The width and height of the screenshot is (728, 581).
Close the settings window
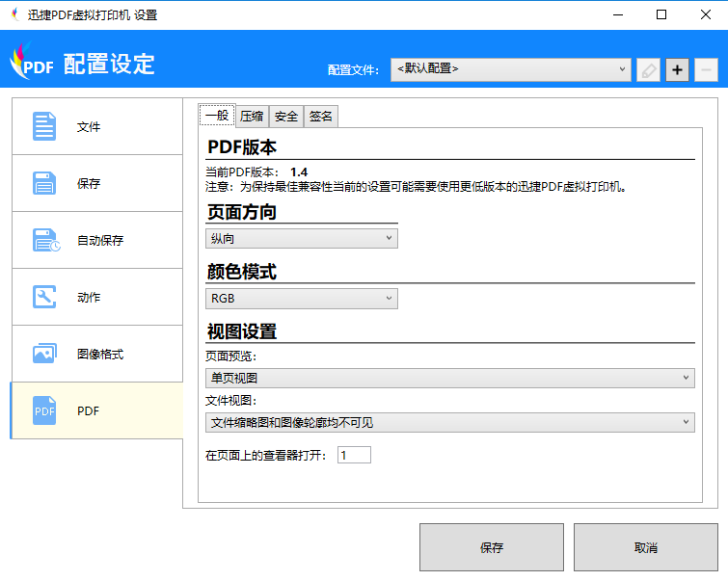706,14
